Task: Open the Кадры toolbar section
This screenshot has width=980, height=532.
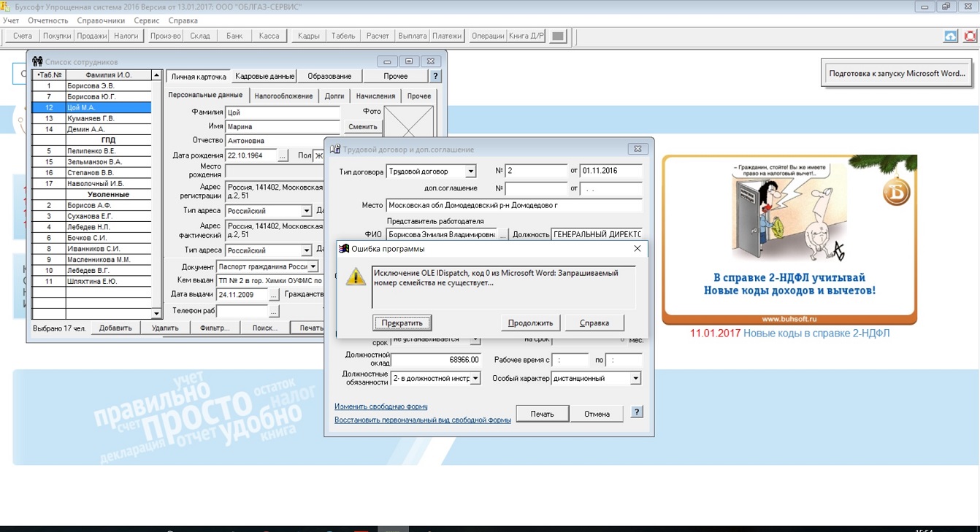Action: pos(308,36)
